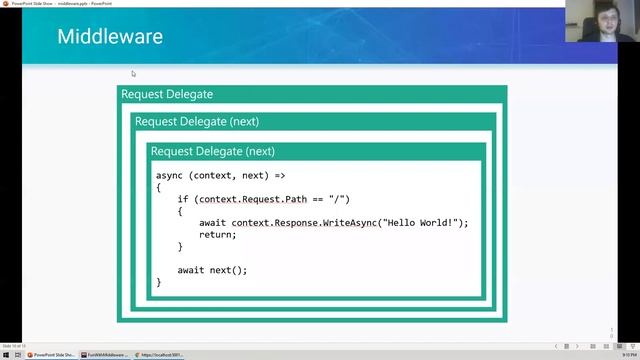
Task: Click middle Request Delegate (next) heading
Action: coord(197,122)
